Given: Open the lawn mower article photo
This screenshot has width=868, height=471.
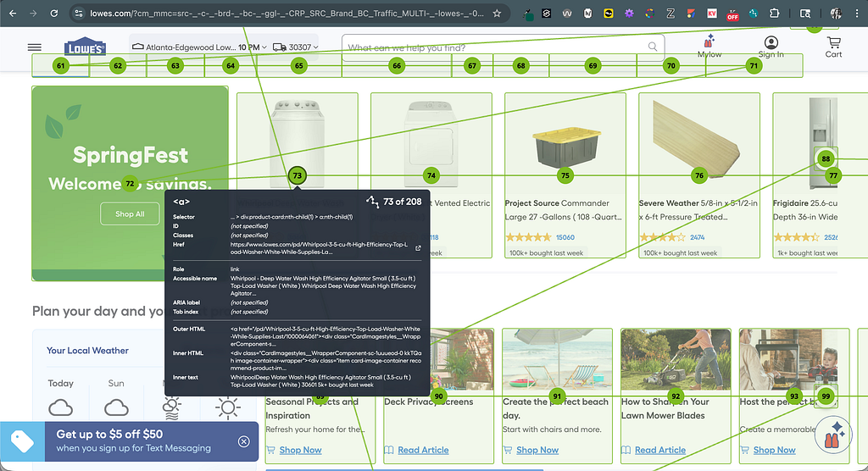Looking at the screenshot, I should click(x=676, y=360).
